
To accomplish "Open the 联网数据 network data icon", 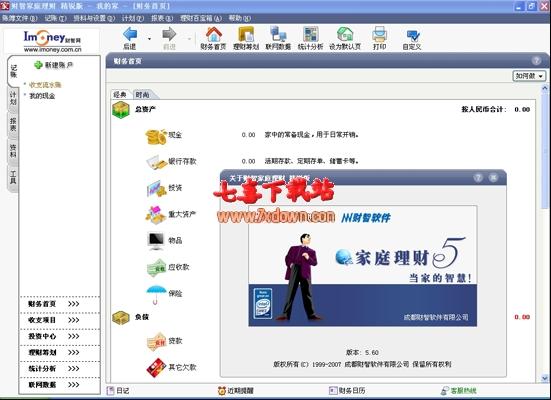I will (278, 38).
